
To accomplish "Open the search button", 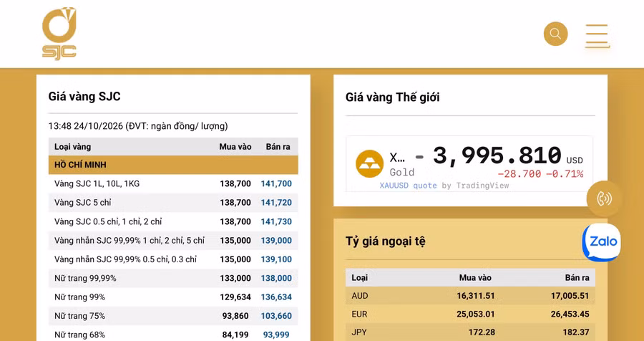I will [x=555, y=34].
